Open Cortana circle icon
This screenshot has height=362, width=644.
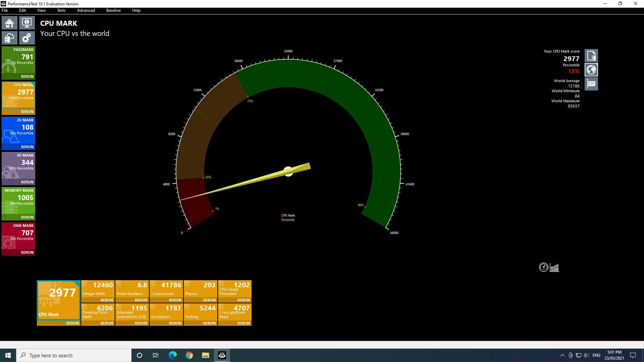(140, 355)
